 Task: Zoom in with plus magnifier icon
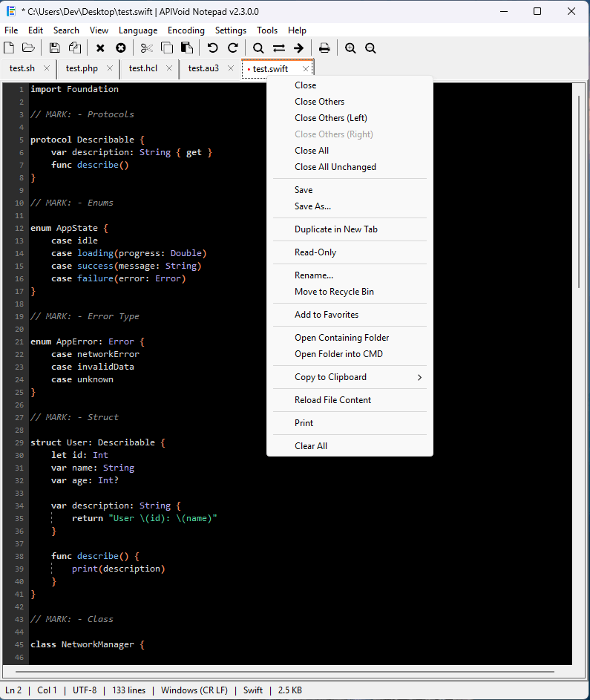[350, 48]
